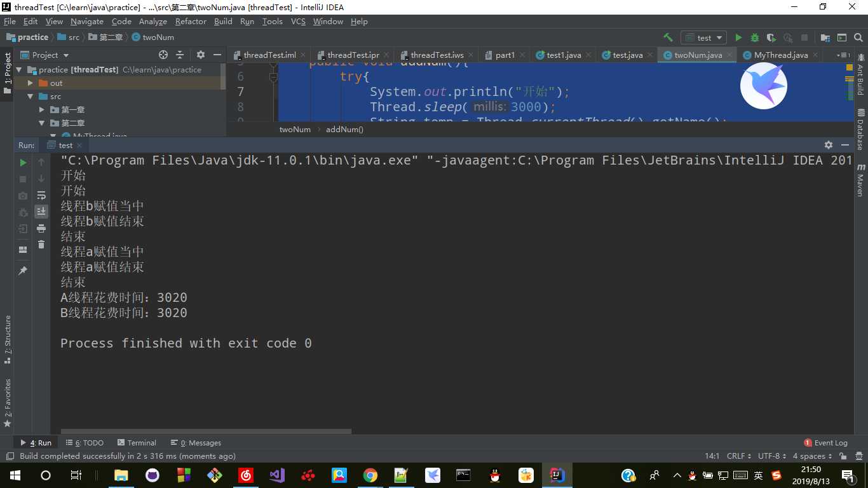Open the Project view mode dropdown

(45, 55)
